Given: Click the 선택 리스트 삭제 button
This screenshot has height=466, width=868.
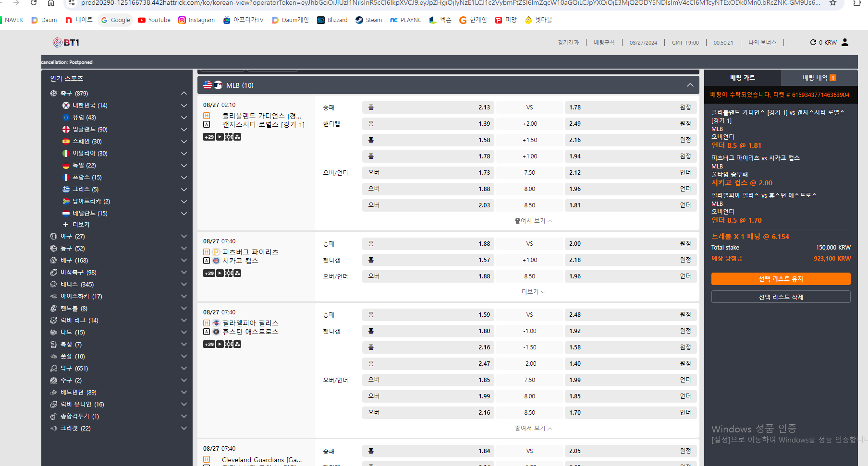Looking at the screenshot, I should (x=781, y=297).
